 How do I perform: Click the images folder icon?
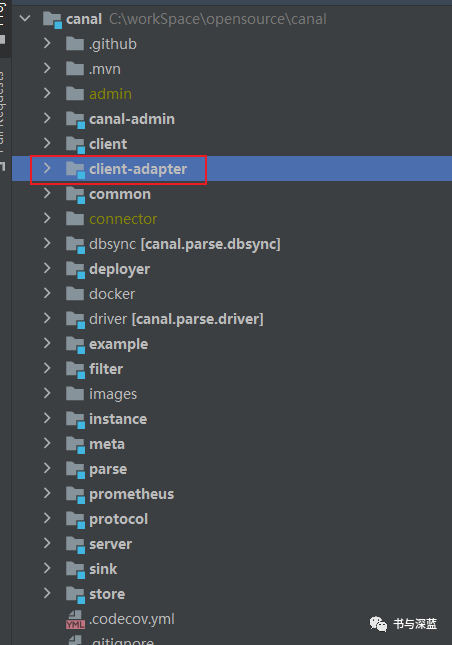click(x=75, y=394)
